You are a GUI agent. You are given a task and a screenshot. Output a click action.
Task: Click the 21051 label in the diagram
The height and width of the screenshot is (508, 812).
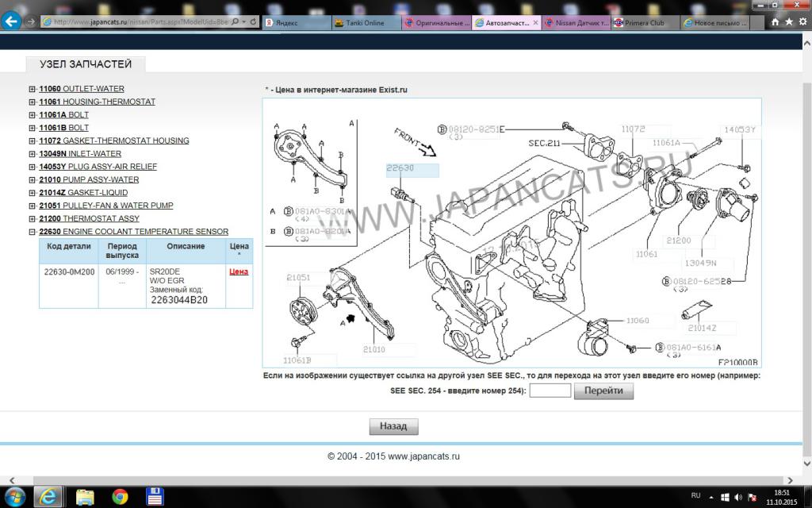[298, 277]
